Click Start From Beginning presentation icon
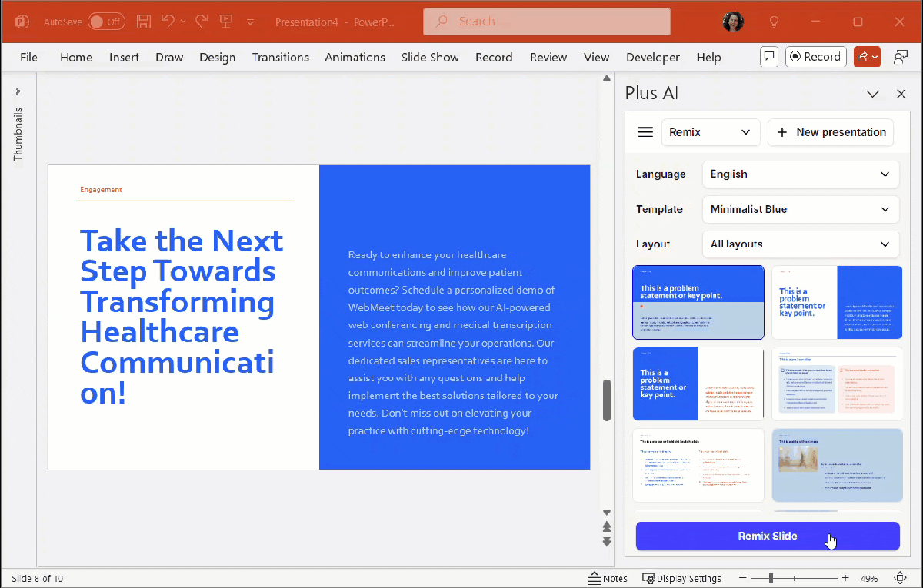The width and height of the screenshot is (923, 588). 226,22
